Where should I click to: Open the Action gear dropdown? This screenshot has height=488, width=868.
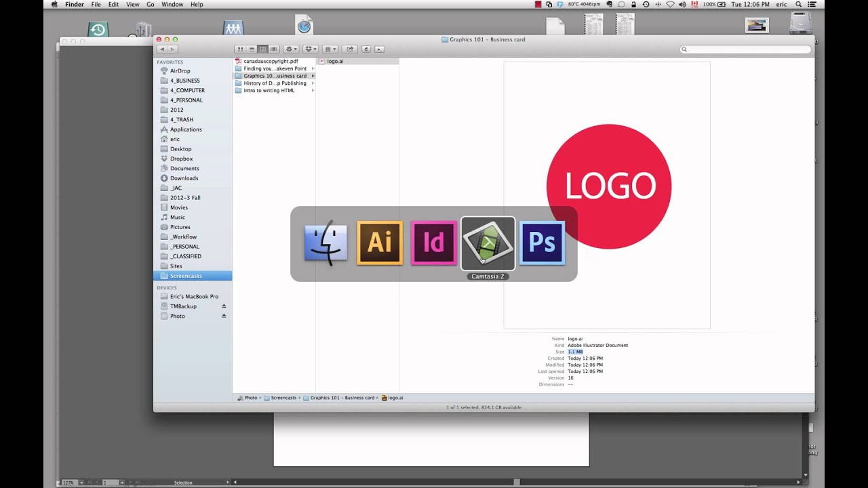(292, 49)
